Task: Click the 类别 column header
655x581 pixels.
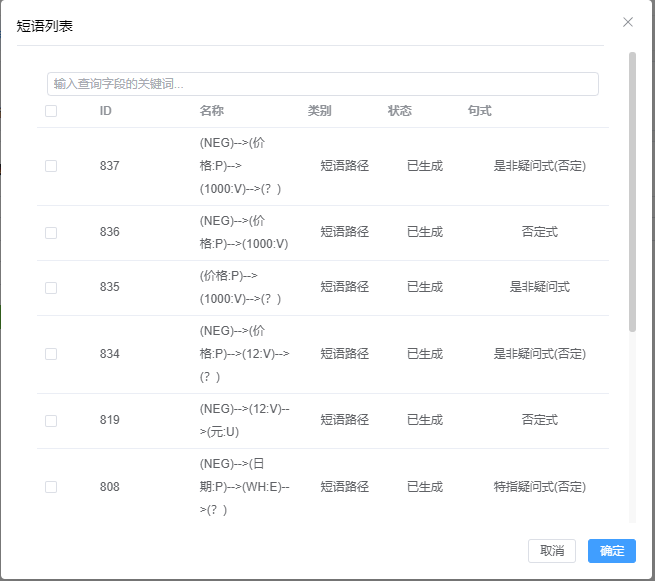Action: [x=320, y=111]
